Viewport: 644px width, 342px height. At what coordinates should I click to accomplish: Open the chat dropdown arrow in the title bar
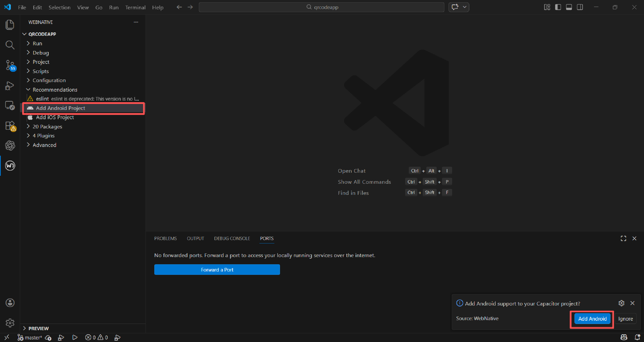click(x=464, y=7)
